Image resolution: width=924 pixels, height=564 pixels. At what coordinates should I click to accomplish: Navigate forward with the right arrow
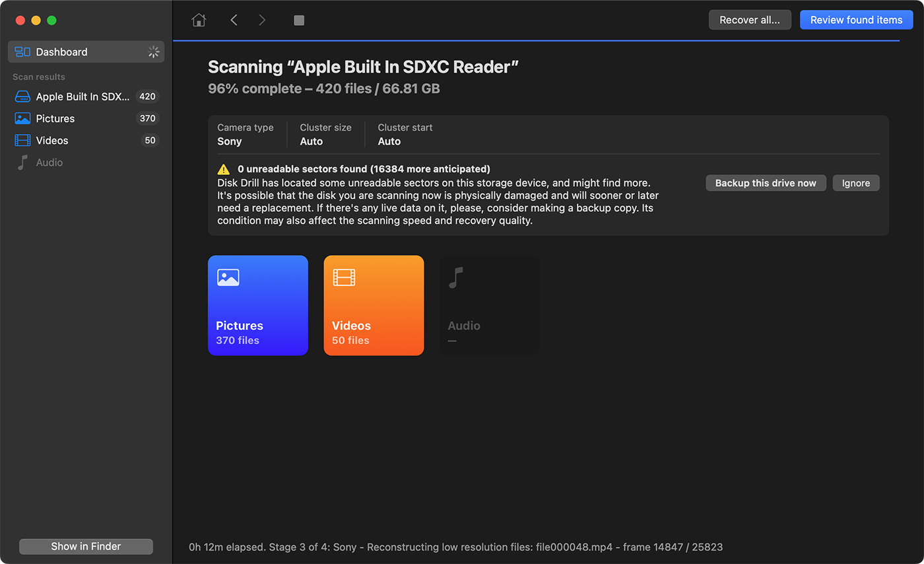tap(262, 20)
